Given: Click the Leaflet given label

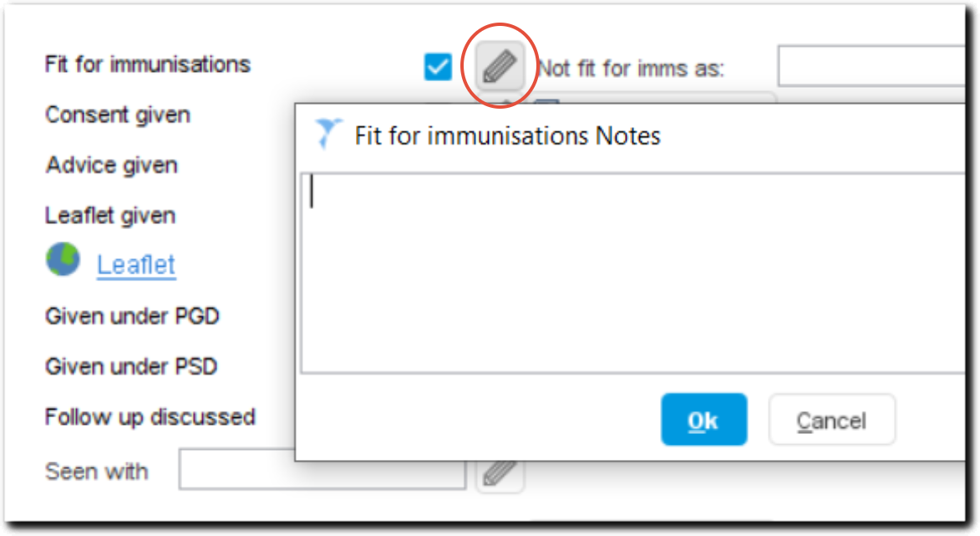Looking at the screenshot, I should (109, 215).
